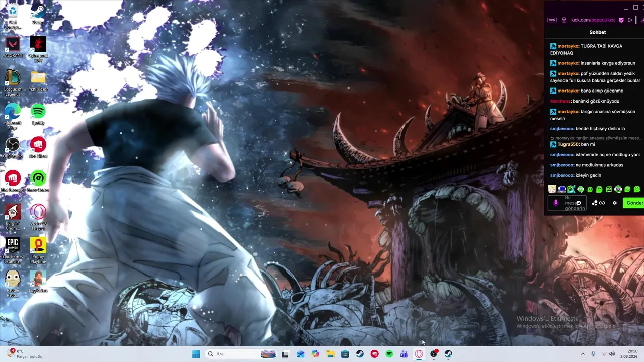
Task: Switch to Opera GX in the taskbar
Action: tap(419, 354)
